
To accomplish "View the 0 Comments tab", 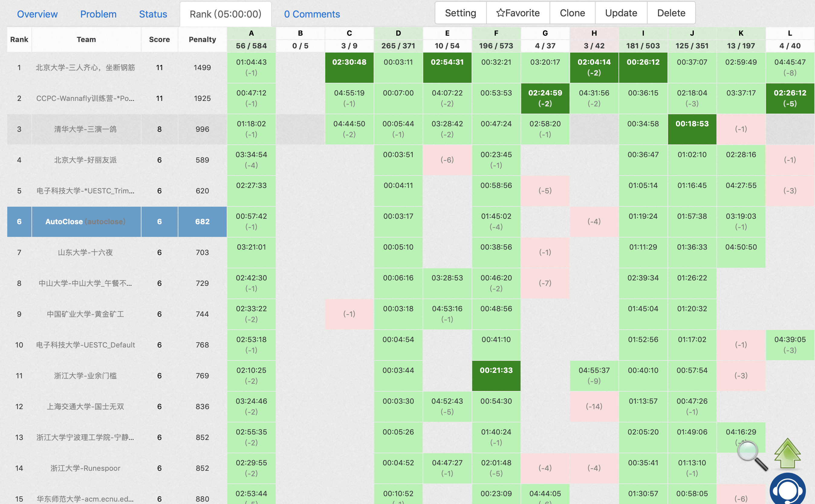I will pos(312,14).
